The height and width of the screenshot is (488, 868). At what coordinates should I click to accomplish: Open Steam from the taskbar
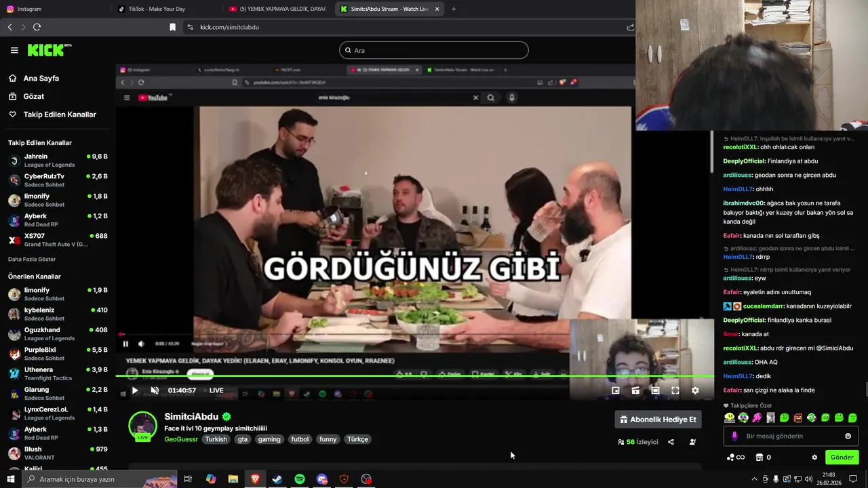(x=277, y=479)
